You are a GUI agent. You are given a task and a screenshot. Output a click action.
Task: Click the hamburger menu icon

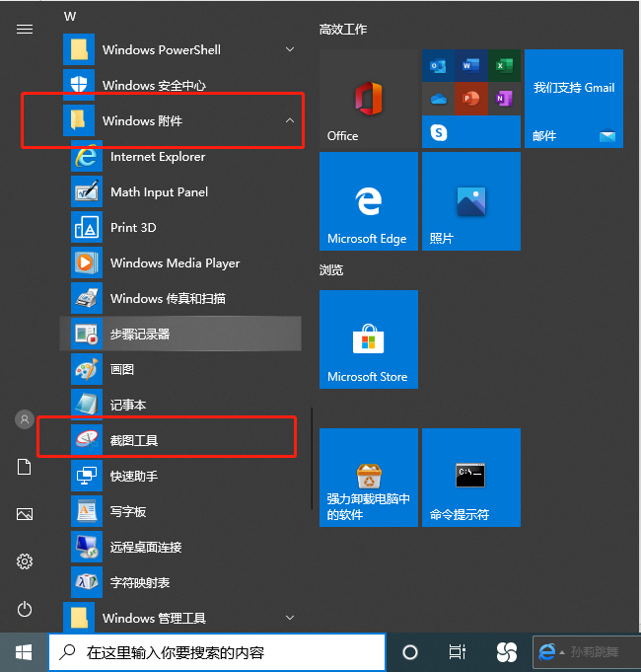click(x=25, y=30)
